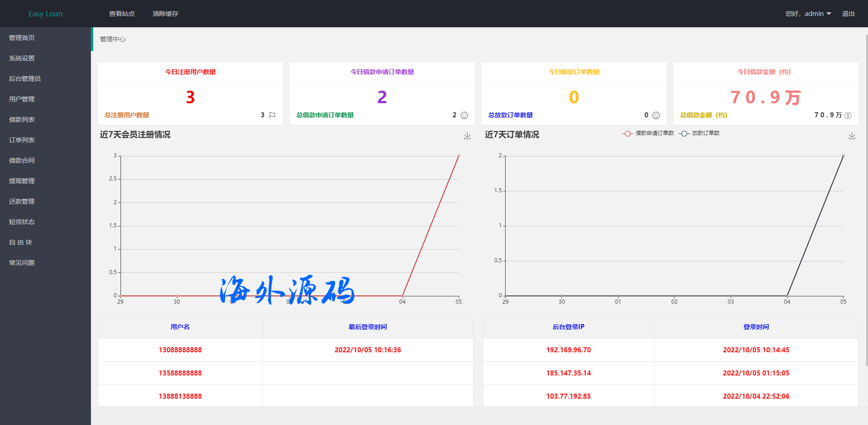Go to 借款列表 in the sidebar

(22, 120)
